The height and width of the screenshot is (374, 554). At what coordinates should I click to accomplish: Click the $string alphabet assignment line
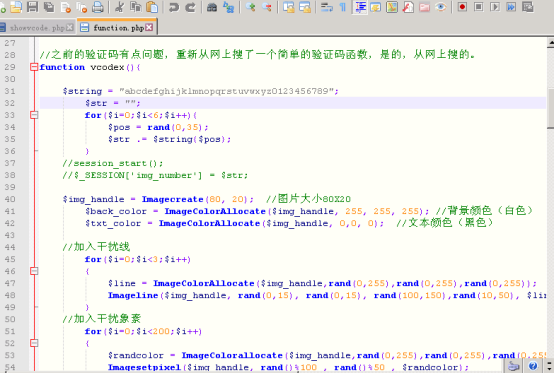(201, 91)
